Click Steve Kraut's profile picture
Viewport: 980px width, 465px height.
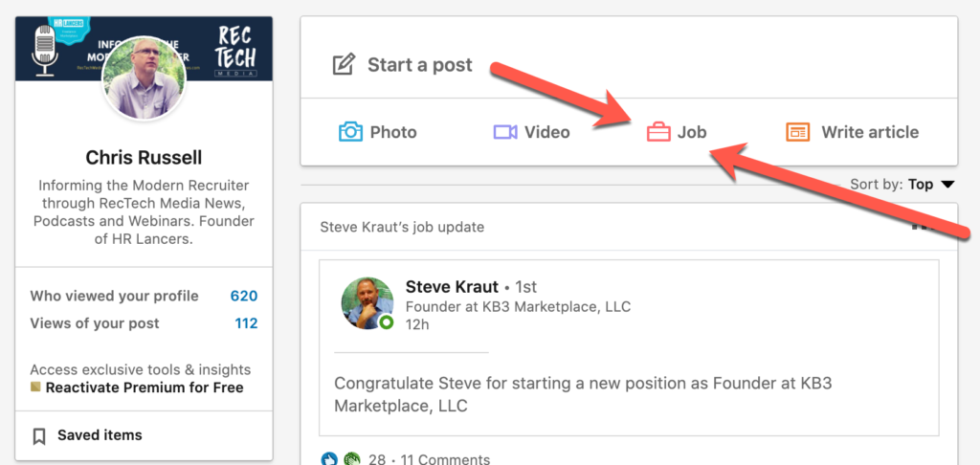click(x=367, y=303)
